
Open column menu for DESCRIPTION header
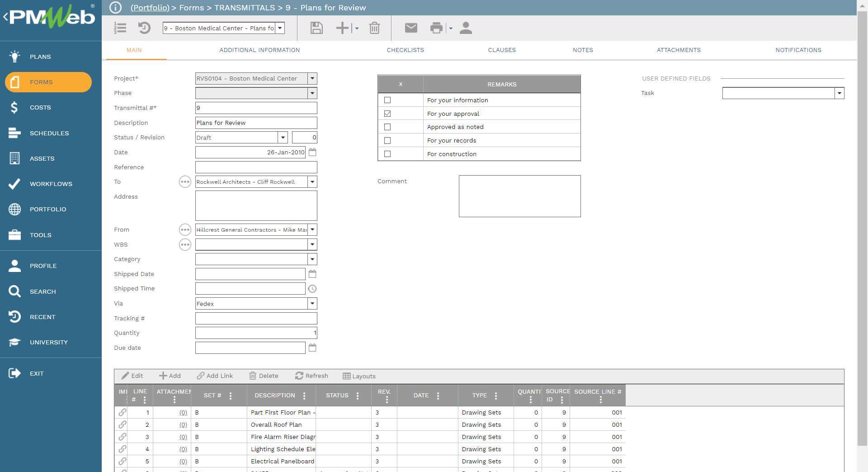(x=304, y=396)
